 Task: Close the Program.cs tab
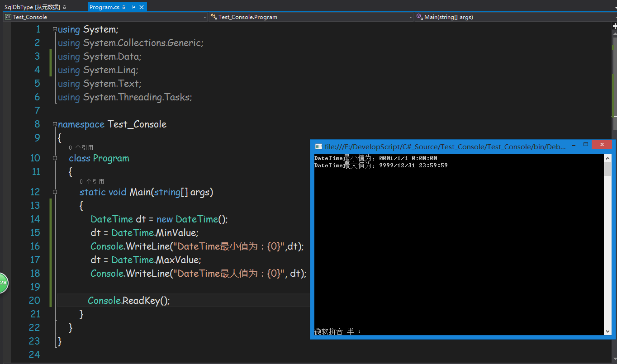pos(142,7)
